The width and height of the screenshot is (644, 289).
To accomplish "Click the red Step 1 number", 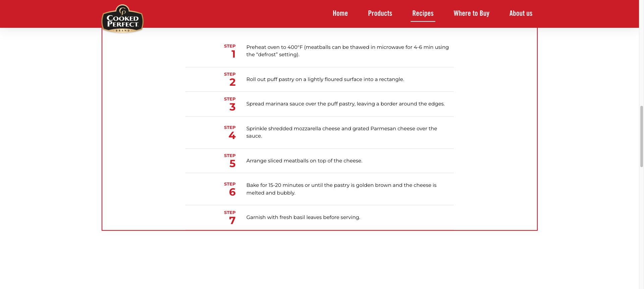I will point(233,54).
